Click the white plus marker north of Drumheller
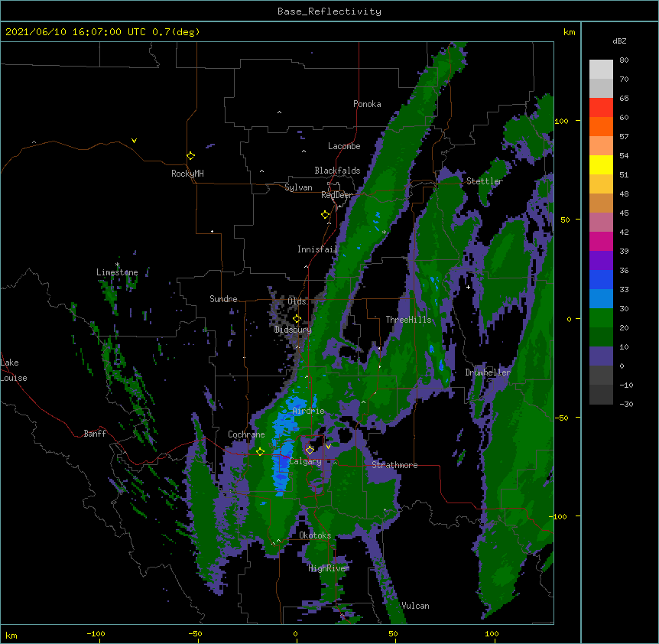 [x=468, y=287]
